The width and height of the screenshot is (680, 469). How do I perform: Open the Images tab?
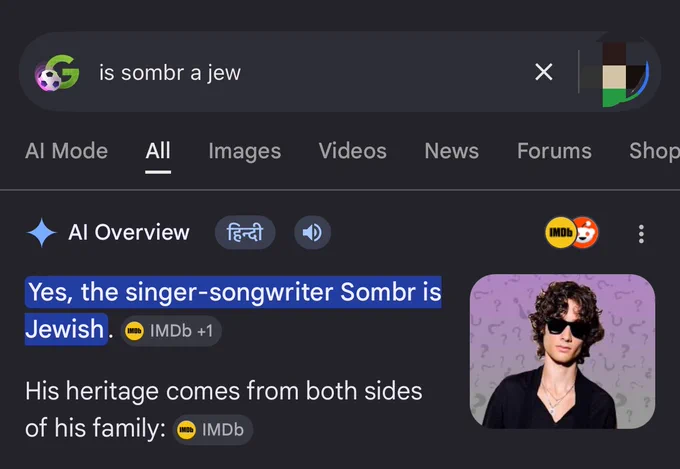(245, 151)
